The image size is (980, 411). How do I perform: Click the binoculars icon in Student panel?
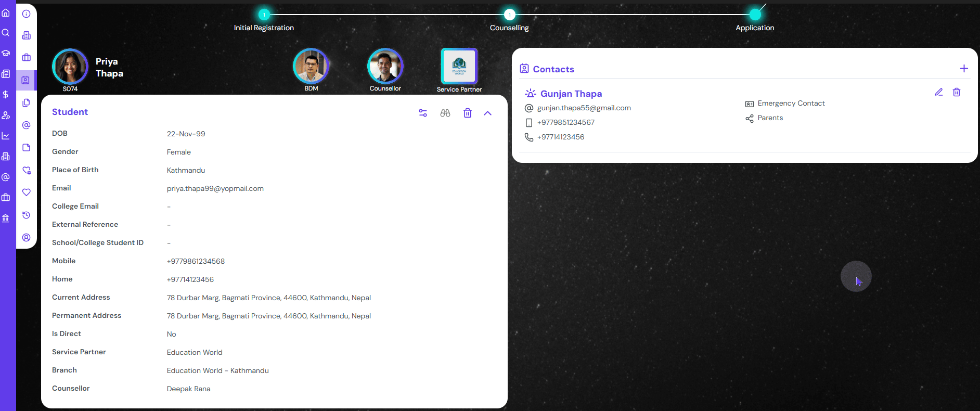pyautogui.click(x=445, y=113)
